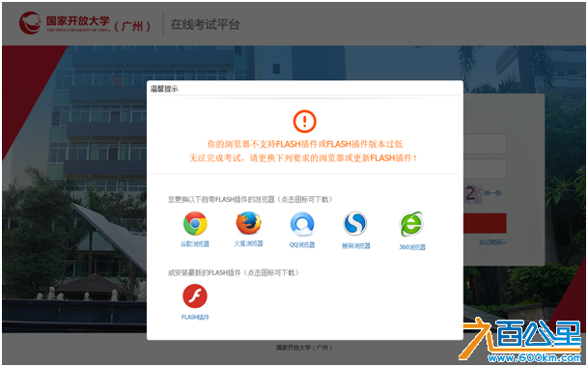The width and height of the screenshot is (588, 367).
Task: Click the 谷歌浏览器 link label
Action: 195,244
